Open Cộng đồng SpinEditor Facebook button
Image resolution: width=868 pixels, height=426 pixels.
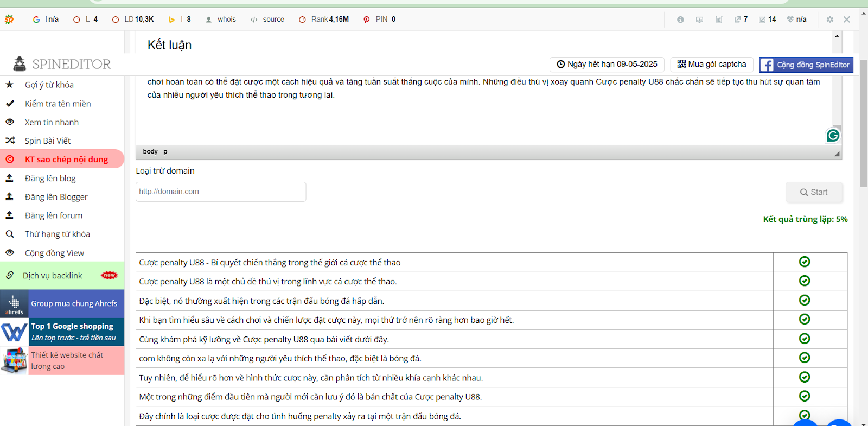[x=806, y=65]
